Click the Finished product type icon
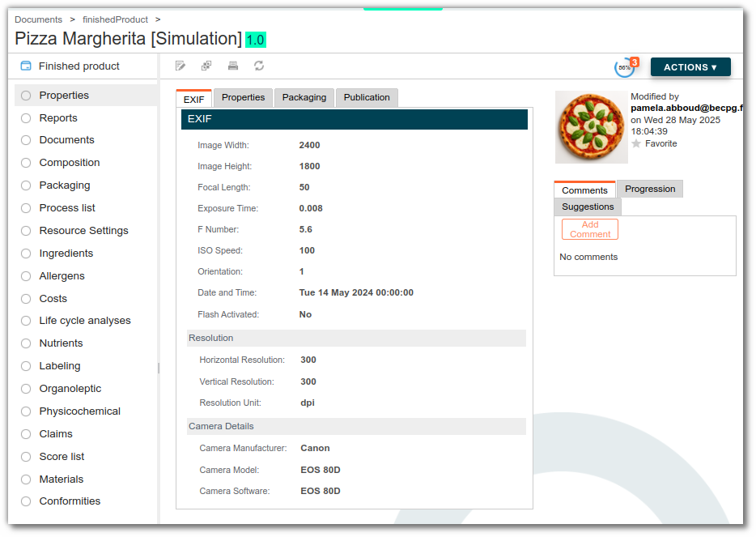This screenshot has height=537, width=756. pyautogui.click(x=26, y=66)
